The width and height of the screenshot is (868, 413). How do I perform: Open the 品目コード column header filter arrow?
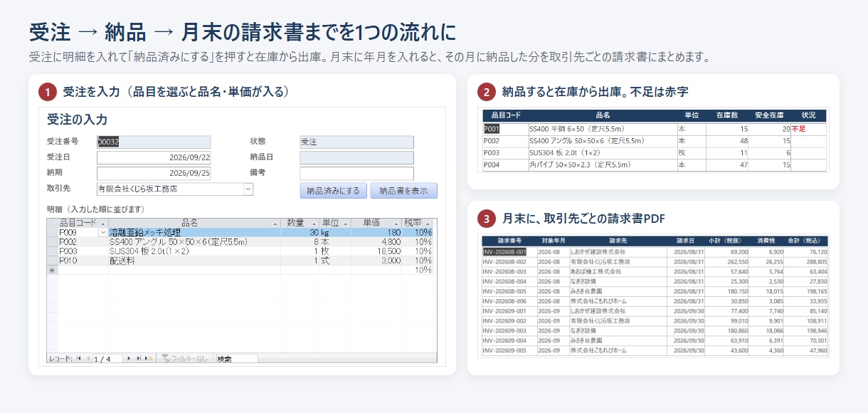103,223
